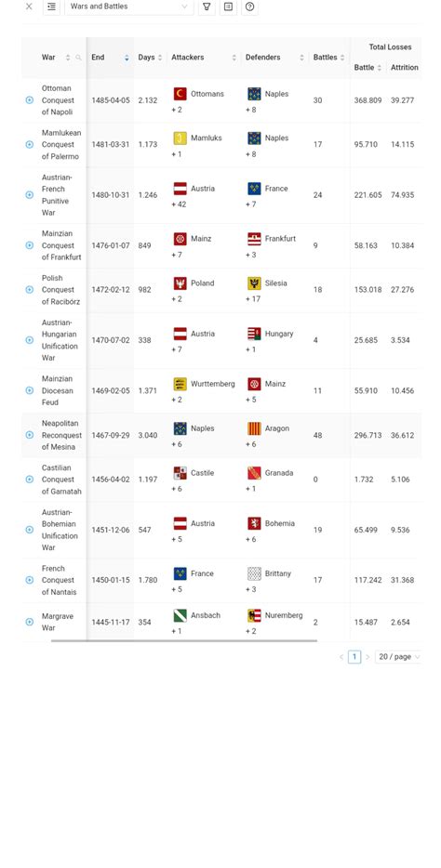Expand the Ottoman Conquest of Napoli row

coord(30,100)
